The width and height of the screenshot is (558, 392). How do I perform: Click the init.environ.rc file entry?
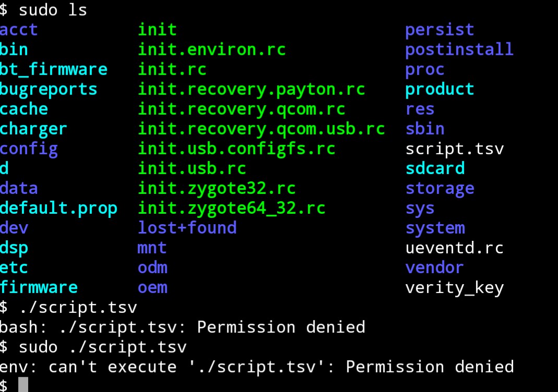(x=212, y=50)
